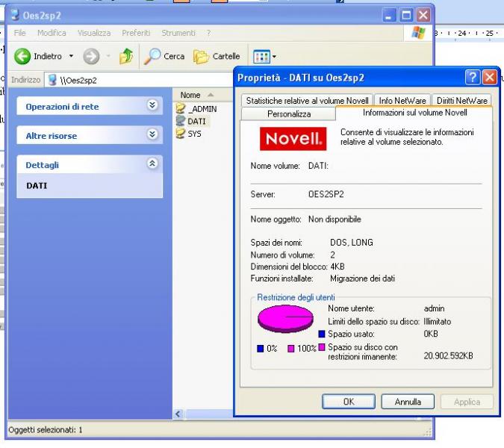Open the ? help menu
This screenshot has width=504, height=448.
pos(208,33)
